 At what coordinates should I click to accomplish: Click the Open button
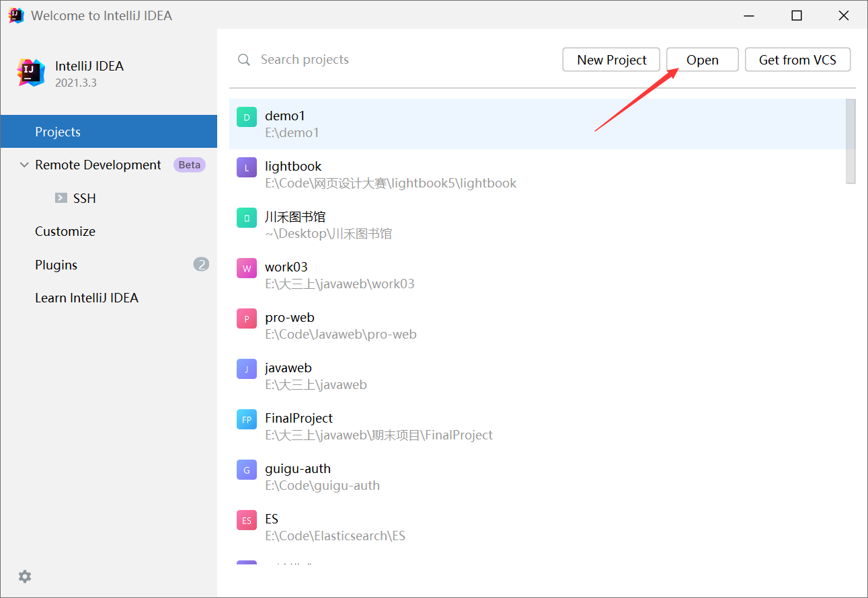[x=703, y=60]
